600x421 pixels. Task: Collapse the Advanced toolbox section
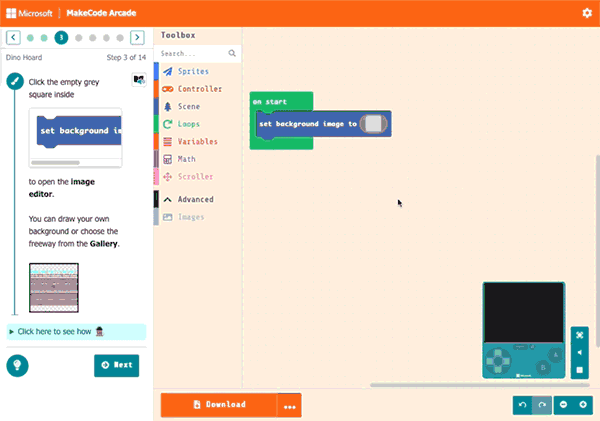point(197,199)
